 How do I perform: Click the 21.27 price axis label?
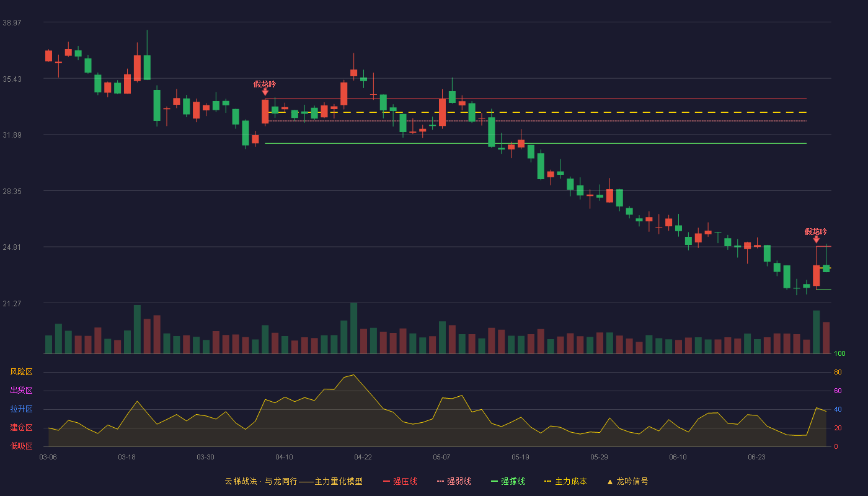coord(12,304)
